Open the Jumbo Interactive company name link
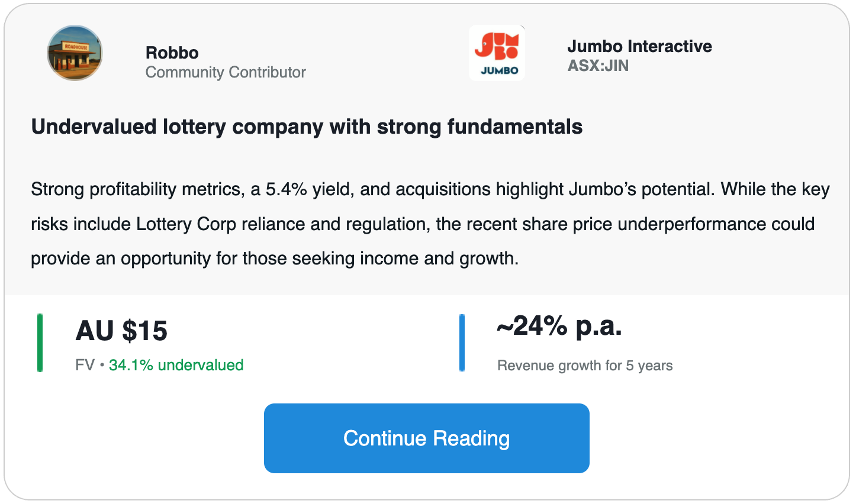Viewport: 856px width, 504px height. point(639,46)
